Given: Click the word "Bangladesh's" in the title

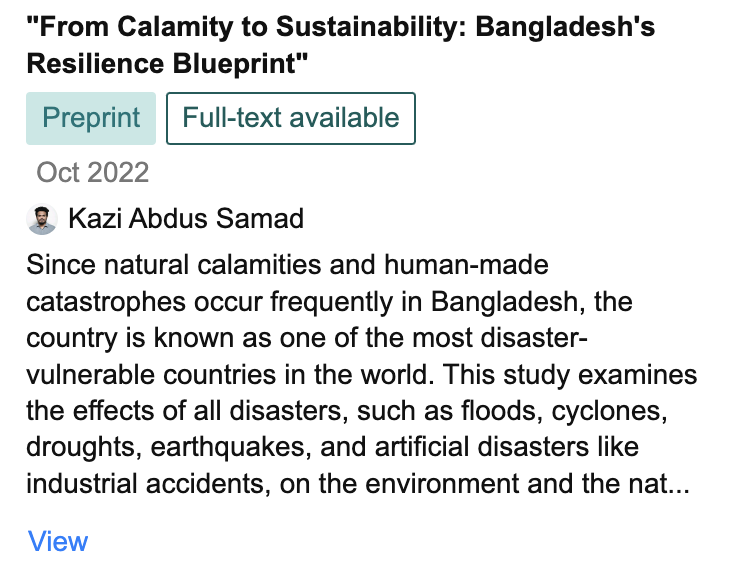Looking at the screenshot, I should pyautogui.click(x=566, y=27).
